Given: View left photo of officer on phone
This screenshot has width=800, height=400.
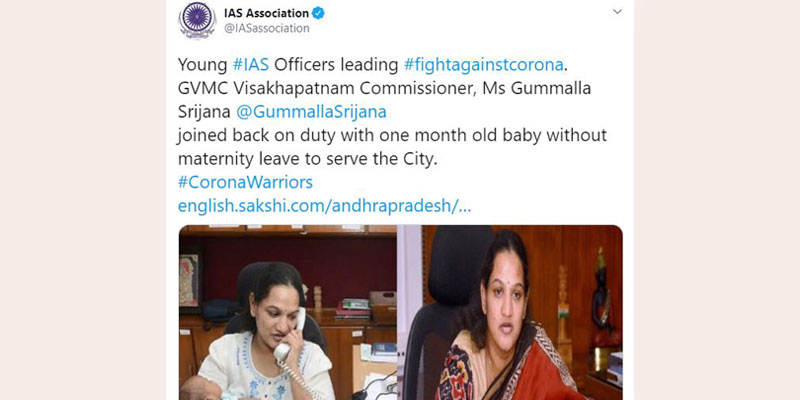Looking at the screenshot, I should (x=288, y=312).
